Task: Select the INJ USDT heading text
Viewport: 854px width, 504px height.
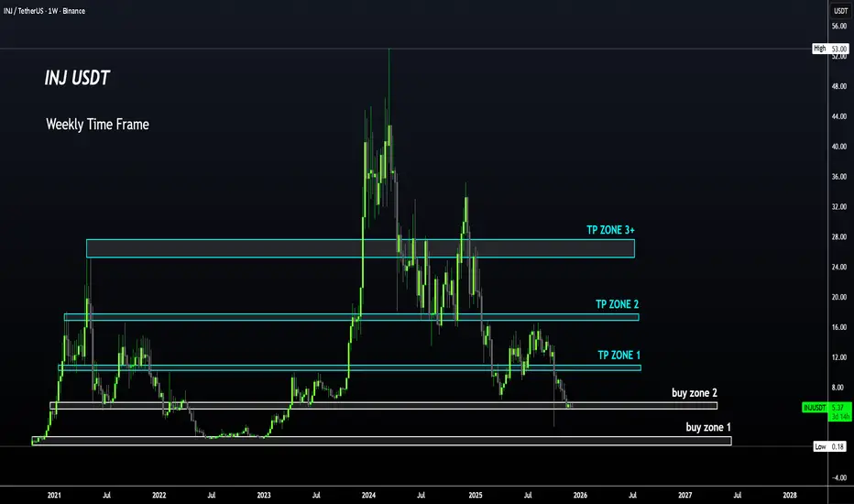Action: click(x=77, y=78)
